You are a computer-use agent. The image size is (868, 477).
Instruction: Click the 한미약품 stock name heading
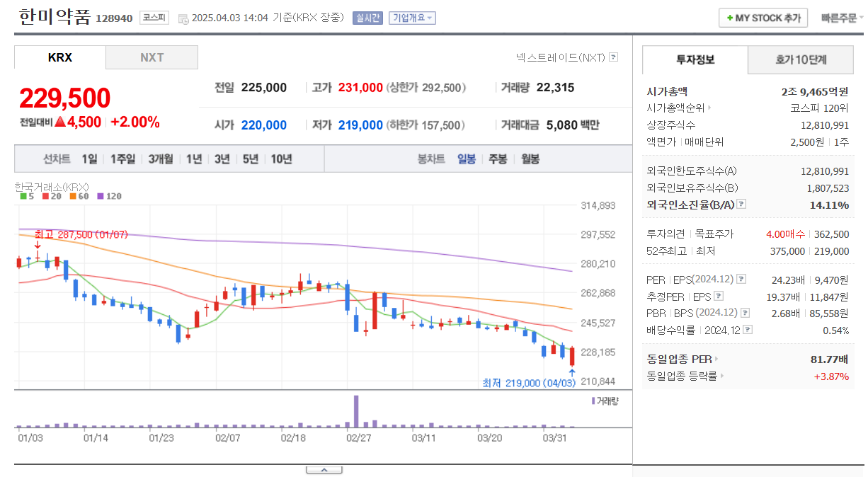click(55, 17)
